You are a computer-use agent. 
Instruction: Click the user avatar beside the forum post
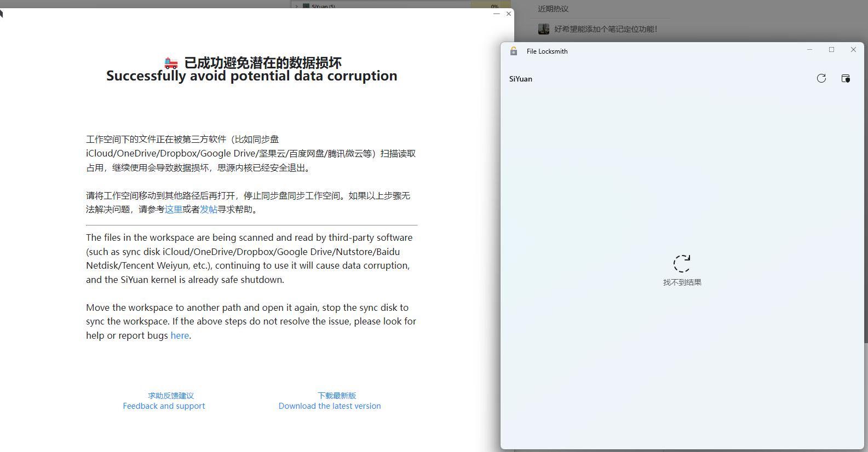tap(543, 28)
